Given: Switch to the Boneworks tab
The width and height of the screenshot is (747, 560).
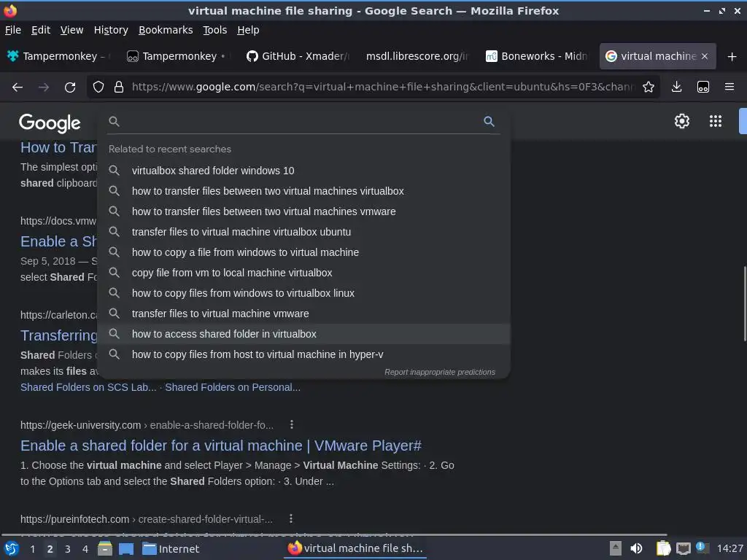Looking at the screenshot, I should pyautogui.click(x=536, y=56).
